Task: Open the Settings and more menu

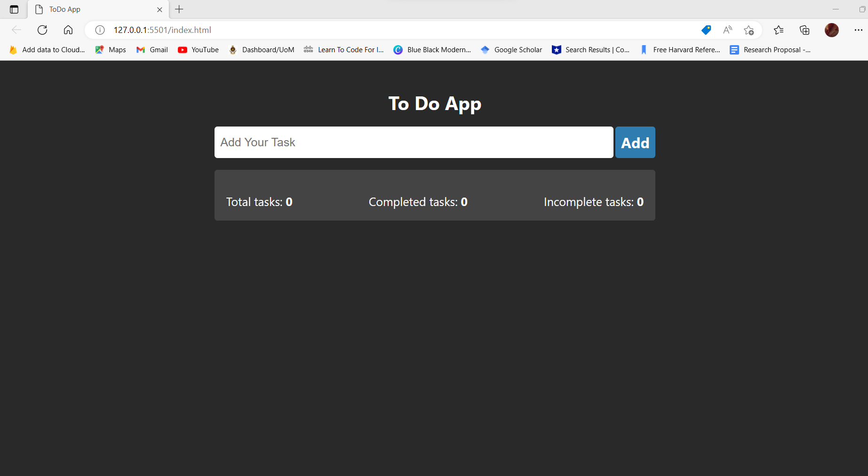Action: 858,30
